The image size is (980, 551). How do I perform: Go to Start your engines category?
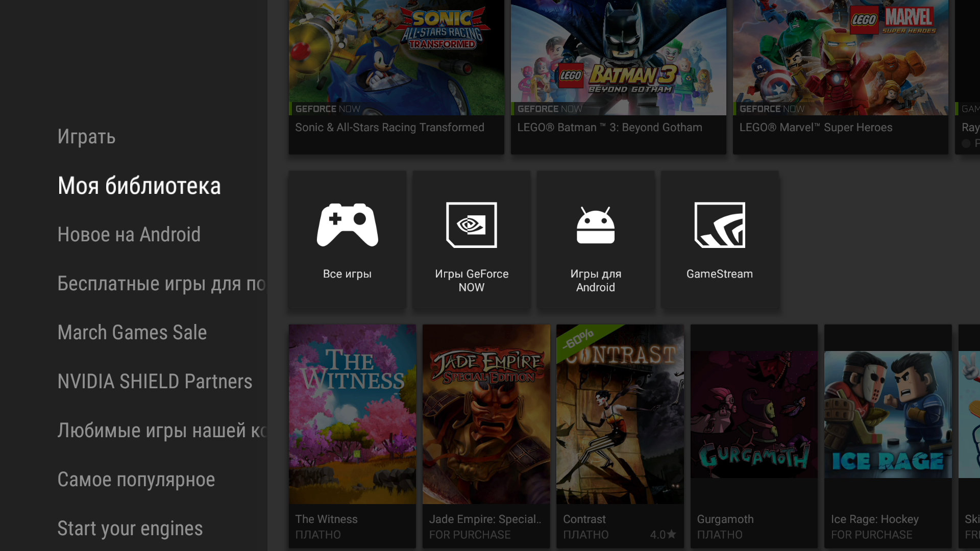click(130, 529)
